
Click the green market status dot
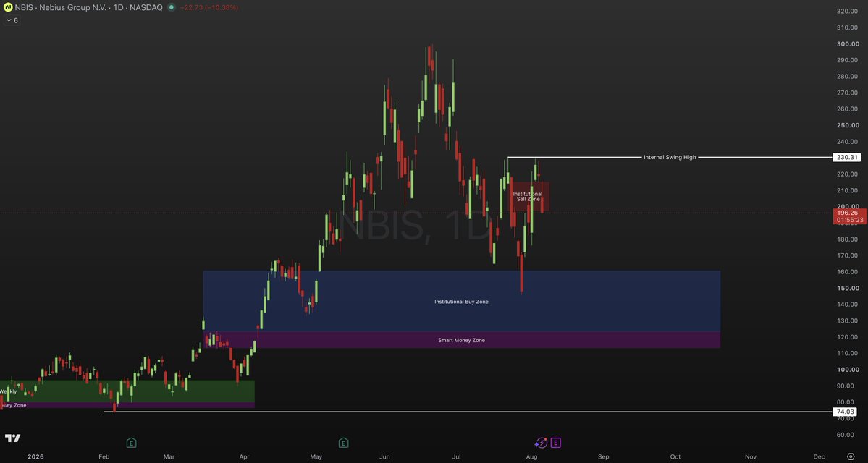coord(171,8)
